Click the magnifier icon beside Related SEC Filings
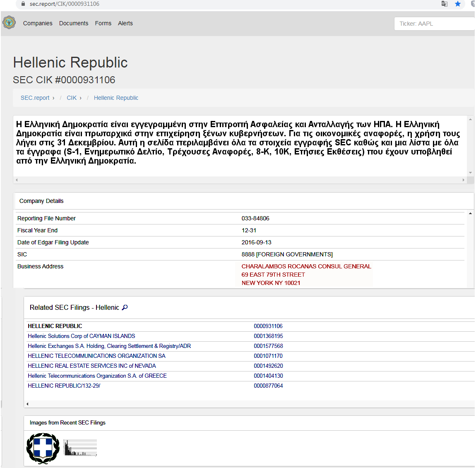Viewport: 476px width, 468px height. (125, 308)
